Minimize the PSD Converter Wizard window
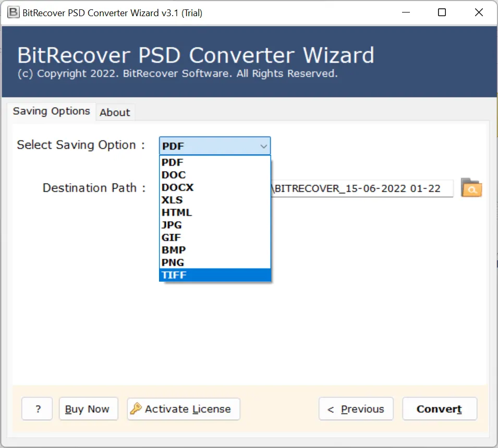Viewport: 498px width, 448px height. pyautogui.click(x=406, y=13)
